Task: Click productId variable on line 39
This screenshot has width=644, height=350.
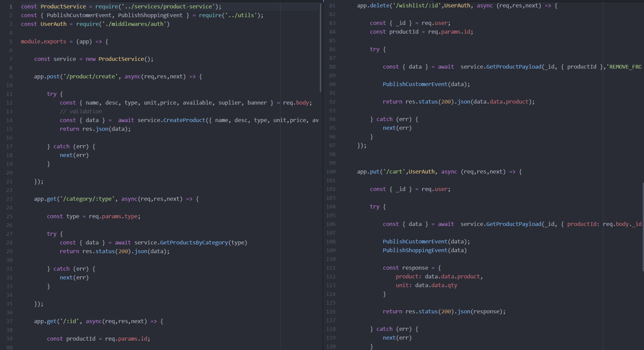Action: (81, 339)
